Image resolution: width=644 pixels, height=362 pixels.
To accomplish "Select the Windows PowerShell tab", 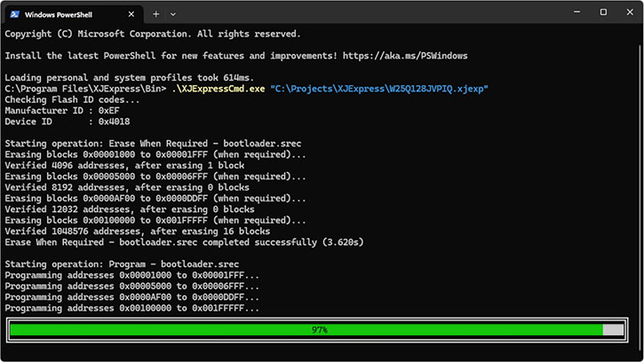I will point(74,14).
